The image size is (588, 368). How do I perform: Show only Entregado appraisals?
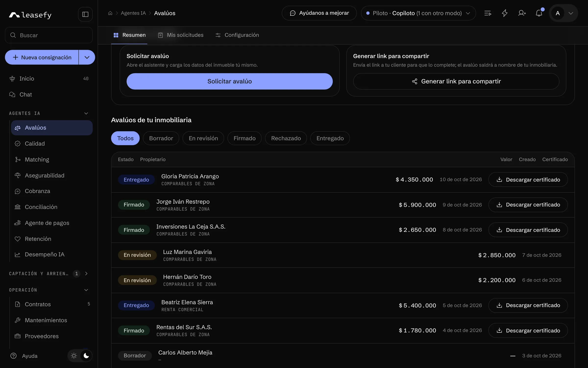(x=330, y=138)
